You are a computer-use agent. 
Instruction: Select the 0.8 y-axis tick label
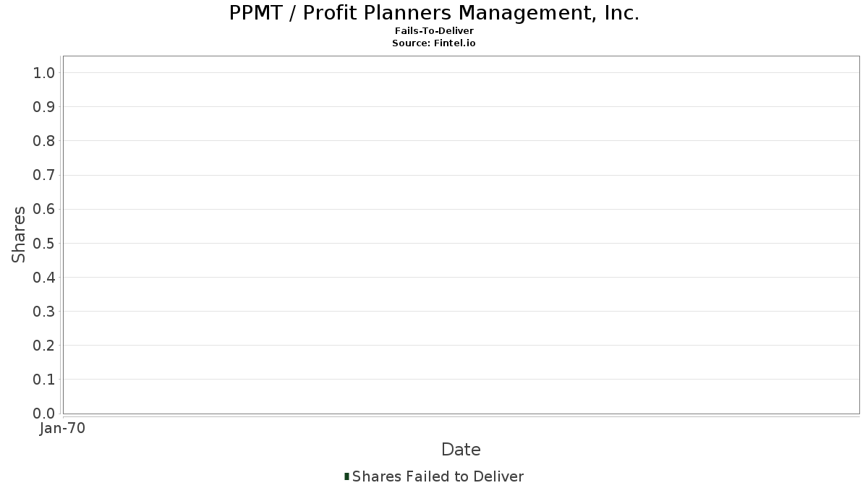44,141
